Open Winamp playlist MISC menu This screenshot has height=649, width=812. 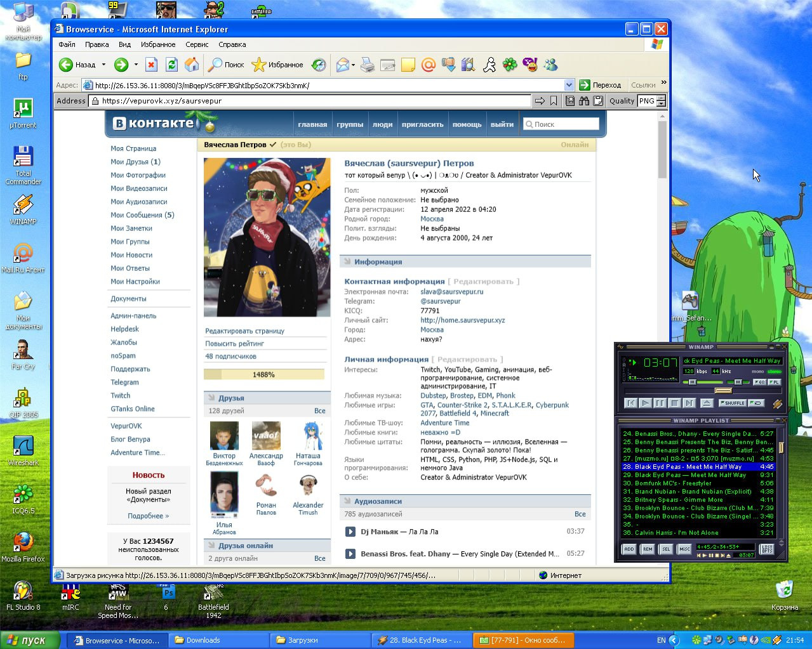pyautogui.click(x=684, y=549)
